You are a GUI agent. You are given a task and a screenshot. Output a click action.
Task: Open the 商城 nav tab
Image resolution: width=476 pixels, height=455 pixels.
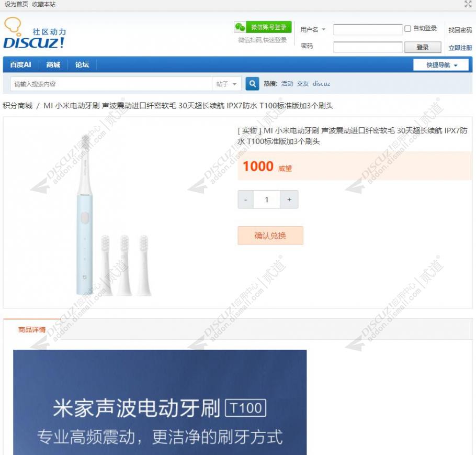[53, 64]
